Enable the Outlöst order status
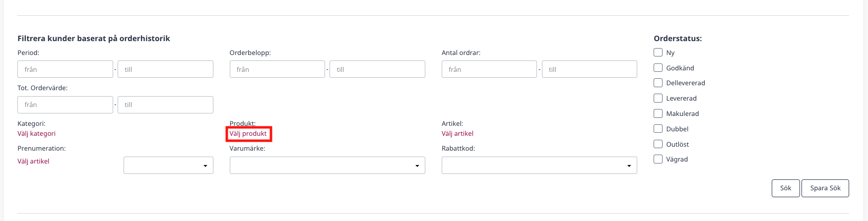Viewport: 868px width, 221px height. (658, 144)
